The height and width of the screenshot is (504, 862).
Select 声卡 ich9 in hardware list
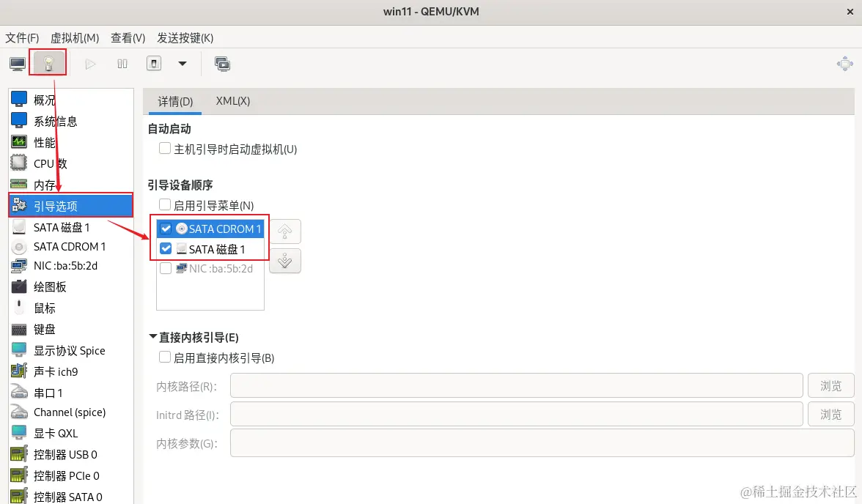click(x=71, y=371)
